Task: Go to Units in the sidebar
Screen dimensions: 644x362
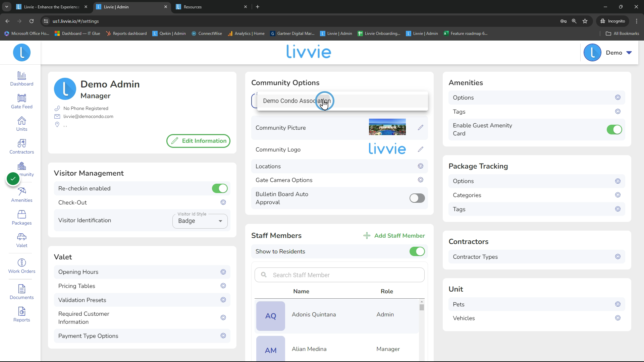Action: click(x=21, y=124)
